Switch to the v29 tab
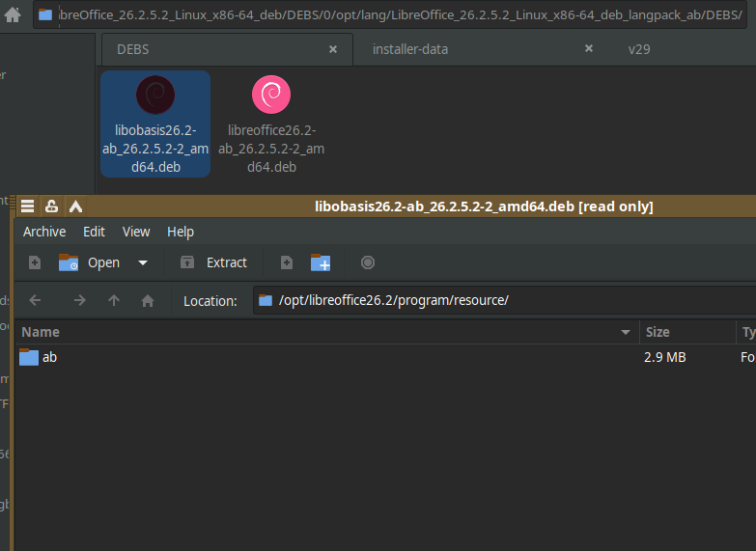The image size is (756, 551). 639,49
